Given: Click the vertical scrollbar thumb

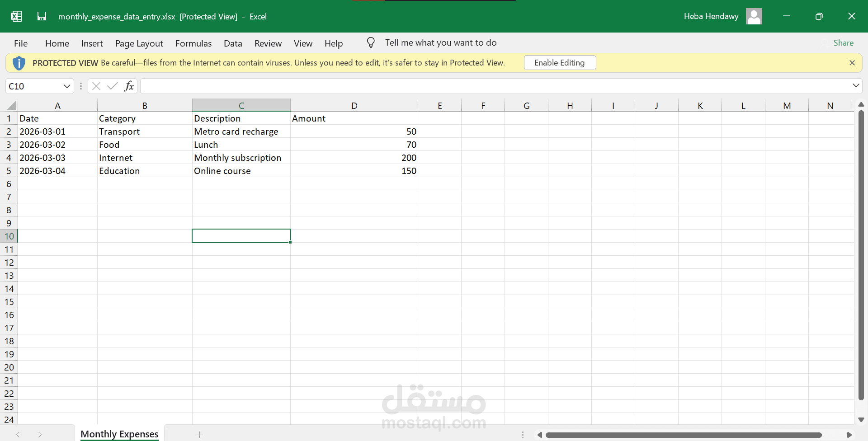Looking at the screenshot, I should [861, 255].
